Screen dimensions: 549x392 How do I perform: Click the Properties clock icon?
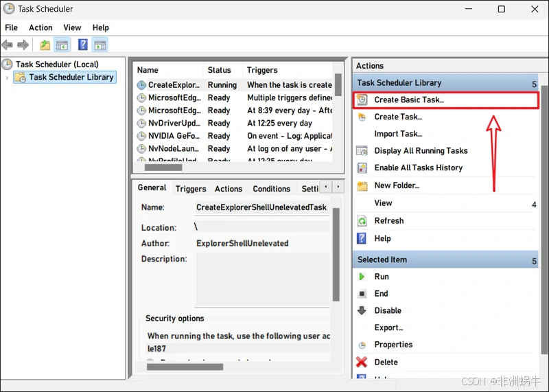[362, 345]
